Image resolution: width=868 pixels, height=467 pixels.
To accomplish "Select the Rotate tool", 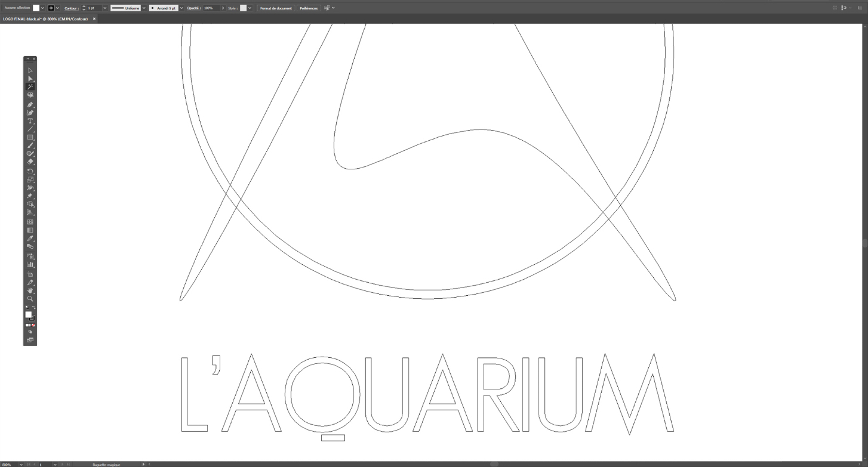I will click(30, 172).
